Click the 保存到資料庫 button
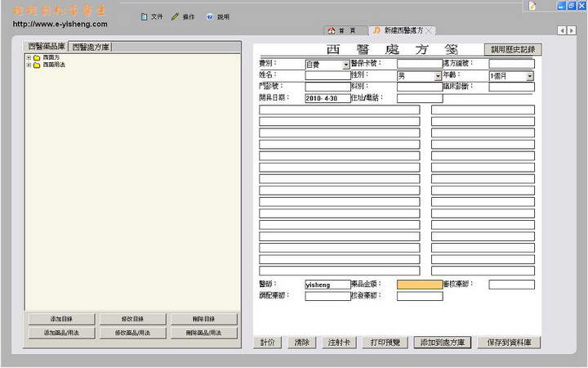 coord(508,343)
